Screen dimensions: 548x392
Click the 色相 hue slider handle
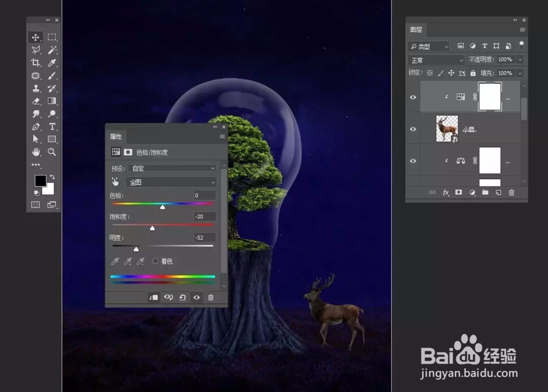tap(163, 207)
